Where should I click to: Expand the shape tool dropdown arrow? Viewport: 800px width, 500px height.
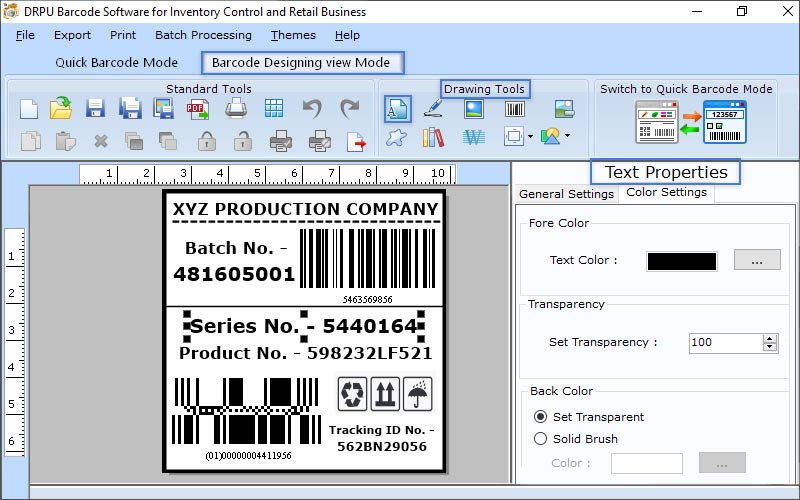[530, 136]
